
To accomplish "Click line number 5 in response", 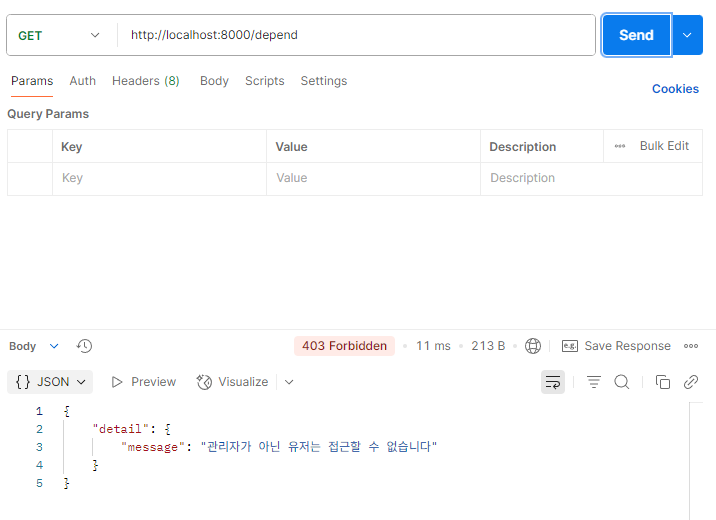I will click(39, 483).
